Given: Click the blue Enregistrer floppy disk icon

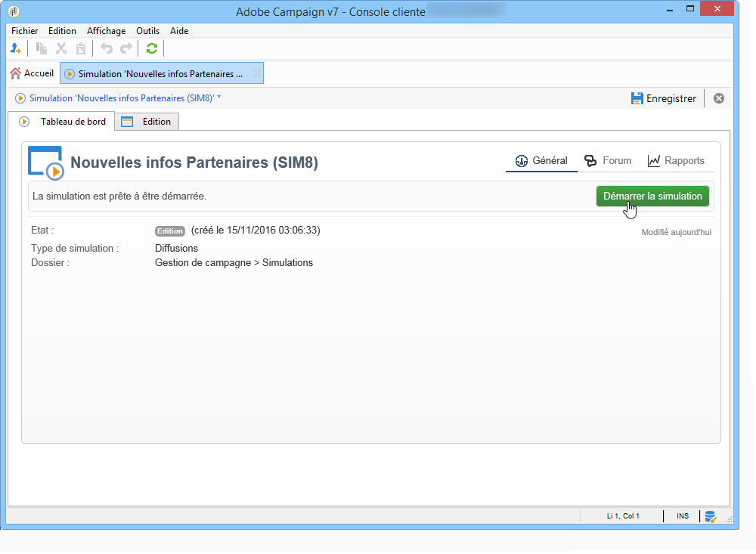Looking at the screenshot, I should coord(637,98).
